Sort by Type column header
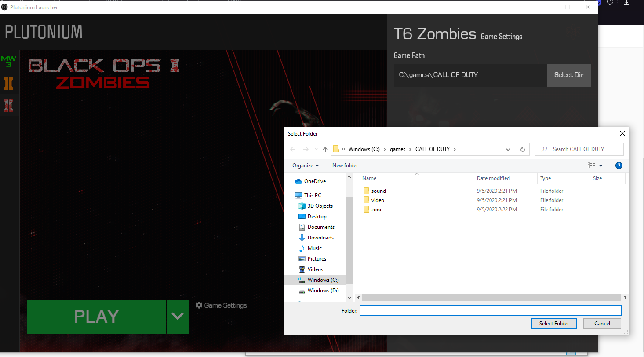Screen dimensions: 644x357 pyautogui.click(x=546, y=178)
